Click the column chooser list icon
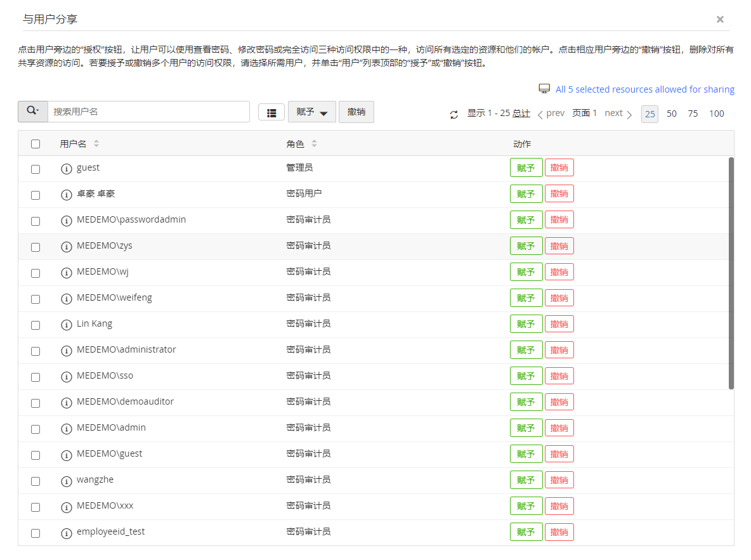Screen dimensions: 751x560 271,112
